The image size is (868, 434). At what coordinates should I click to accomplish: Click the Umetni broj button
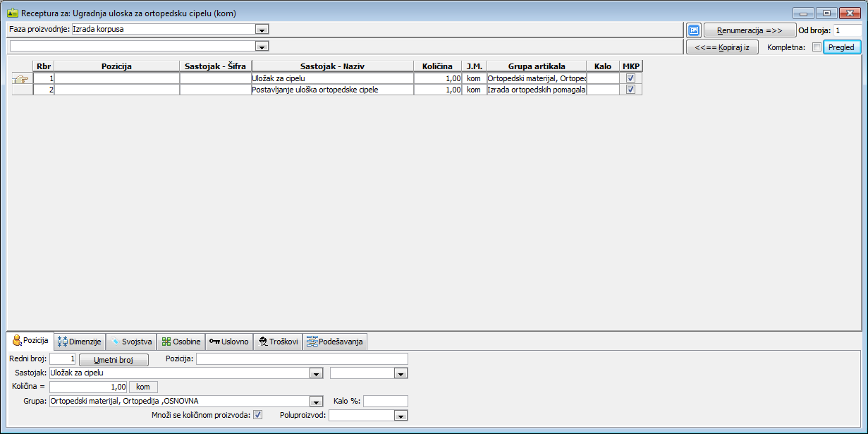tap(114, 359)
